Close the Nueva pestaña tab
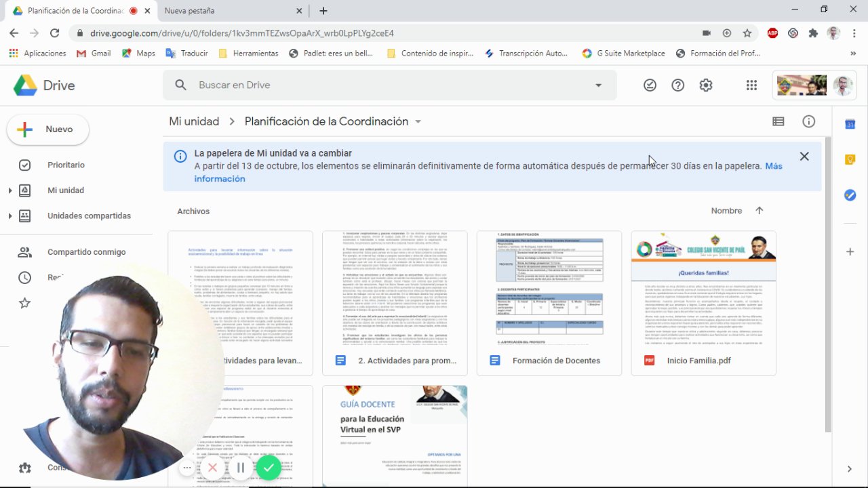Image resolution: width=868 pixels, height=488 pixels. click(x=300, y=11)
